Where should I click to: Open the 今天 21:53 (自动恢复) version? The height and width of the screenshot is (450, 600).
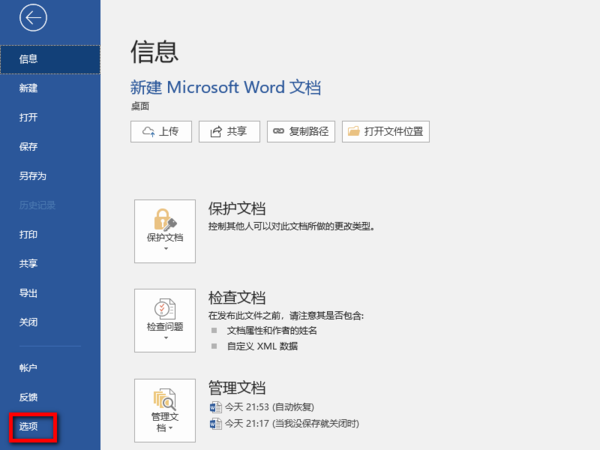[x=262, y=407]
